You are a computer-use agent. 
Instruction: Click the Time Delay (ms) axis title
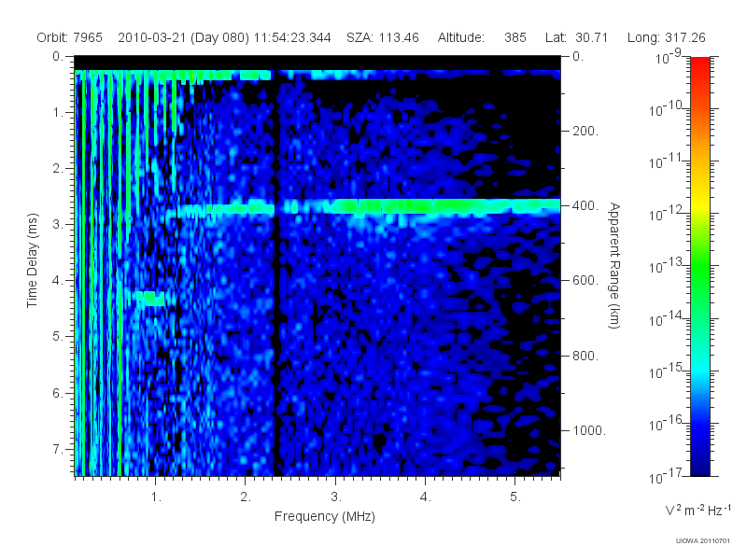32,260
